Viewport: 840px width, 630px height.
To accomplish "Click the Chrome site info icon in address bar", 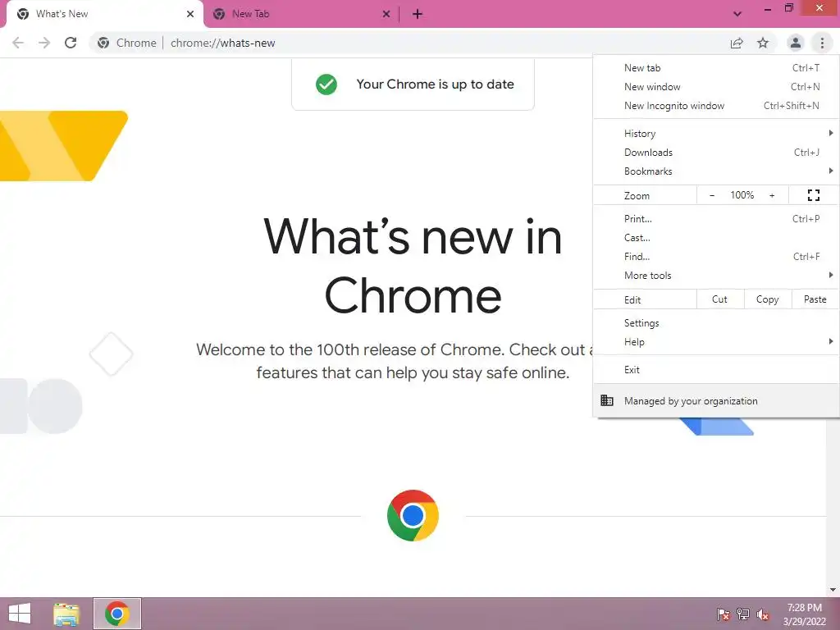I will [103, 43].
